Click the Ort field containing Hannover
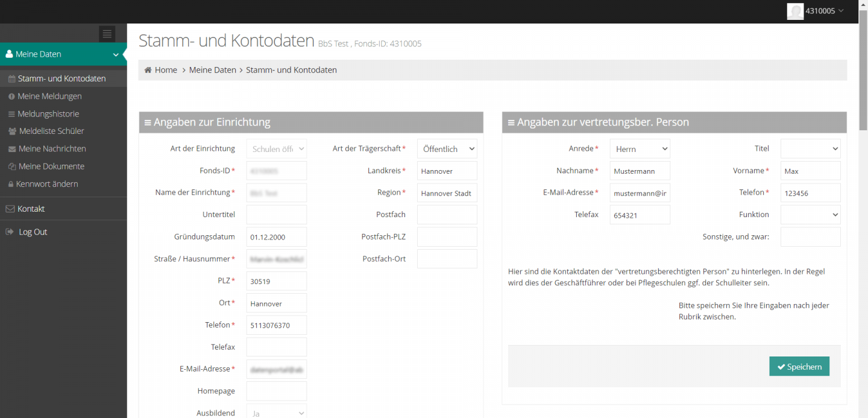The image size is (868, 418). 277,303
